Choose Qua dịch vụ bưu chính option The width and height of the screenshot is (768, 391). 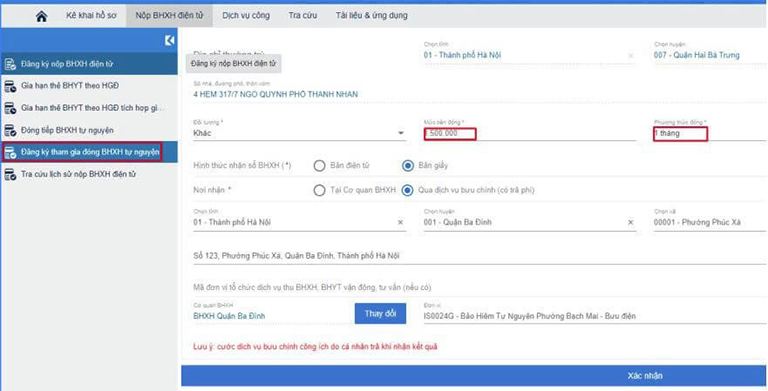click(x=408, y=190)
